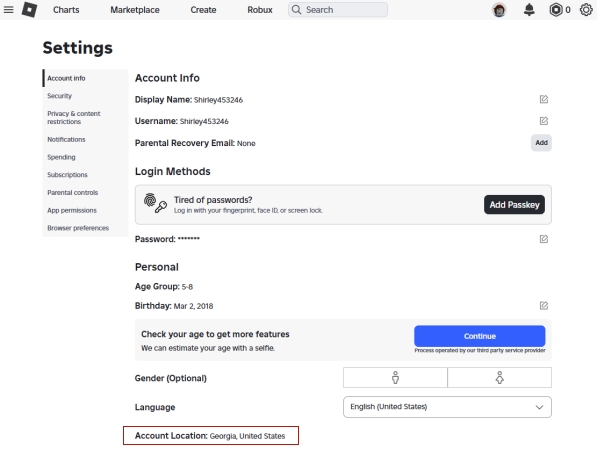The width and height of the screenshot is (597, 450).
Task: Add a Parental Recovery Email
Action: click(541, 143)
